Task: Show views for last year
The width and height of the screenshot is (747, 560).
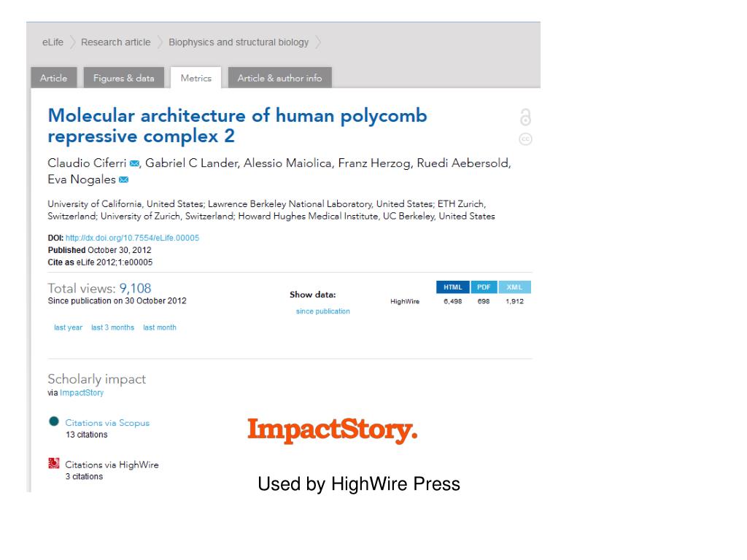Action: pyautogui.click(x=68, y=327)
